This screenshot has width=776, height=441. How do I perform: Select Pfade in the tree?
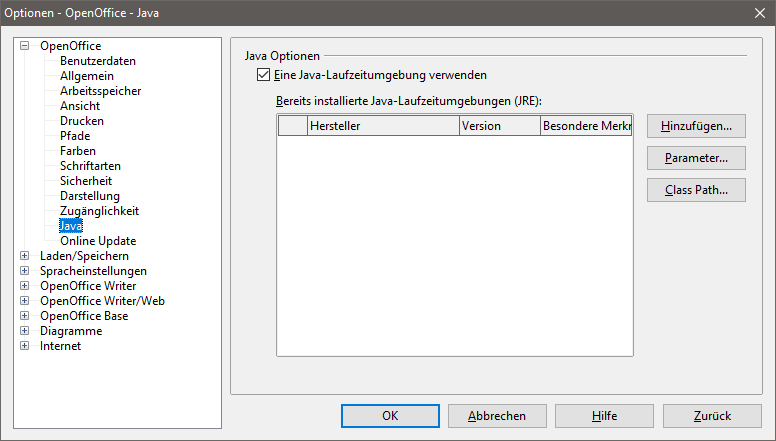[75, 136]
